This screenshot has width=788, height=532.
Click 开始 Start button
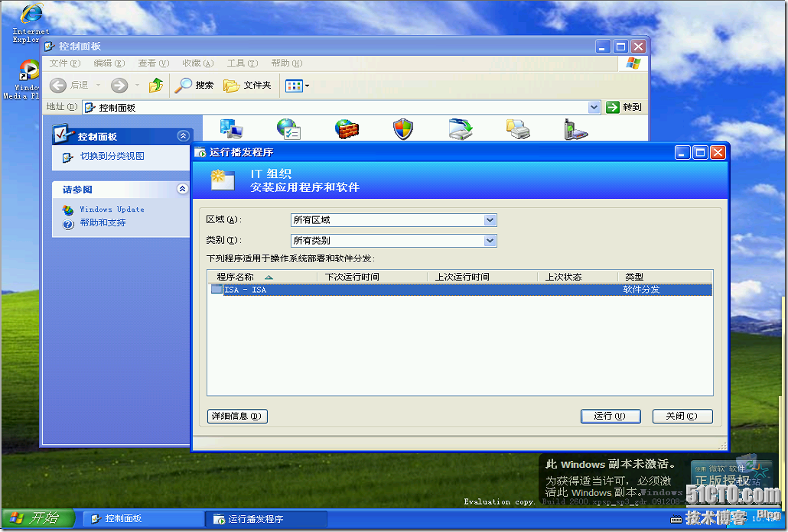(x=38, y=518)
